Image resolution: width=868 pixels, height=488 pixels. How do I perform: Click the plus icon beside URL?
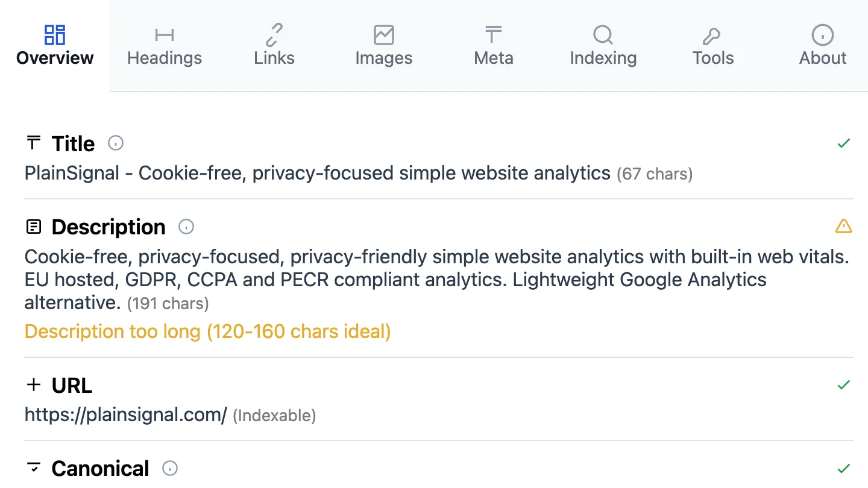point(34,385)
